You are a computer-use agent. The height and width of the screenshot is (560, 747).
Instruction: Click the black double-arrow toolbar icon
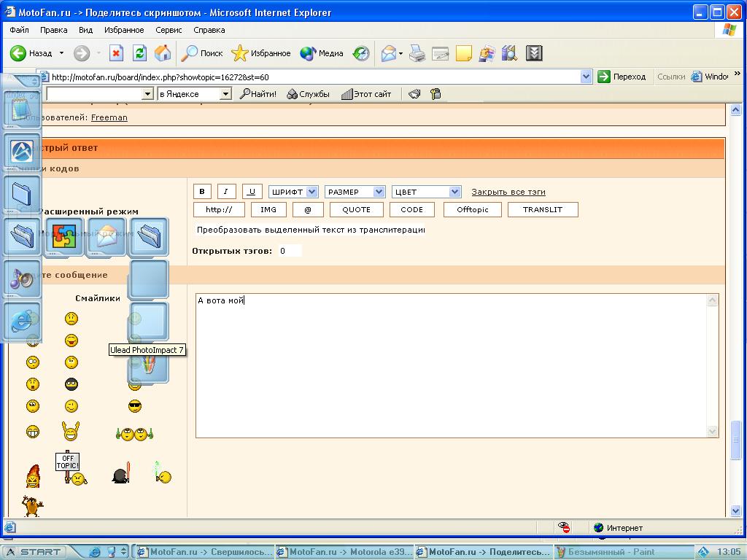point(534,53)
